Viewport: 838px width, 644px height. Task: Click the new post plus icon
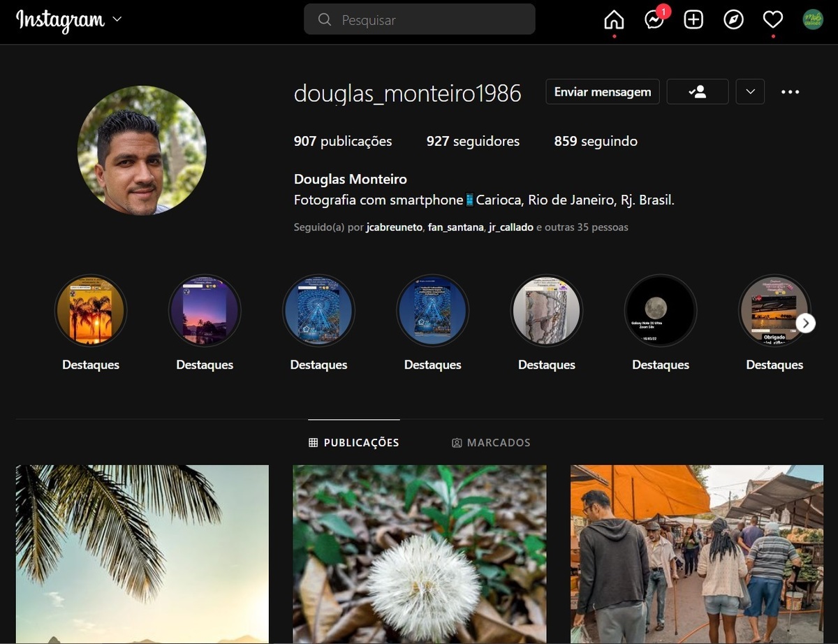pos(693,20)
